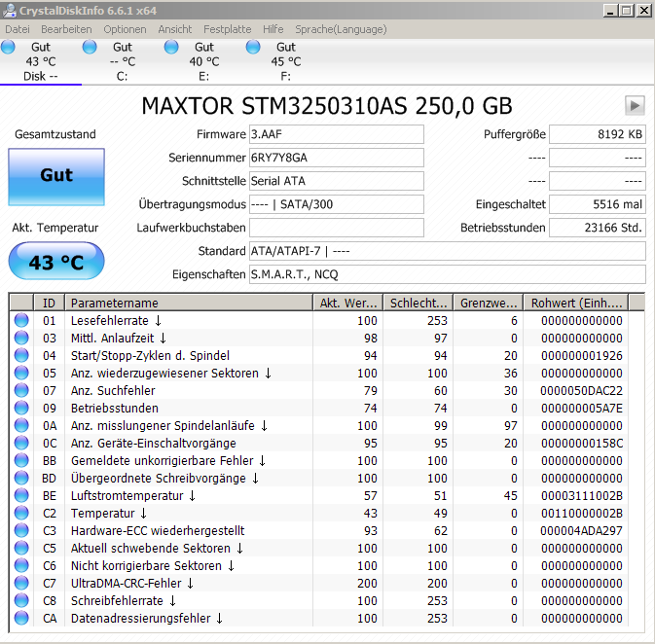Click the Übertragungsmodus field SATA/300
The image size is (655, 644).
pyautogui.click(x=337, y=204)
